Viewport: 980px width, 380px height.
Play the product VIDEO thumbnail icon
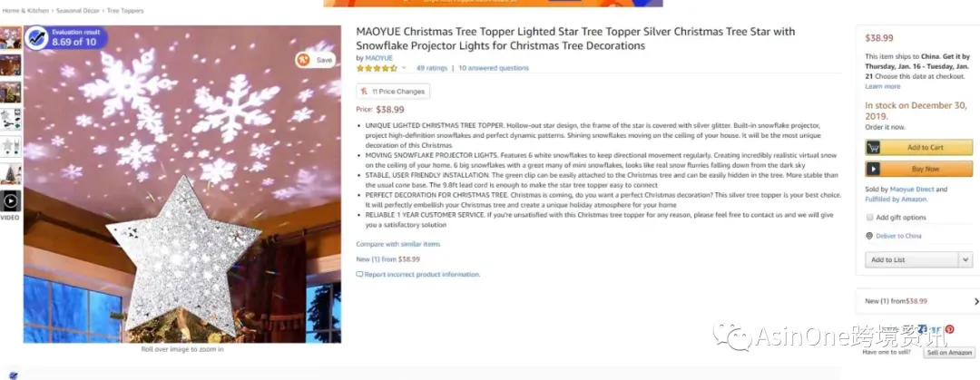click(x=11, y=201)
